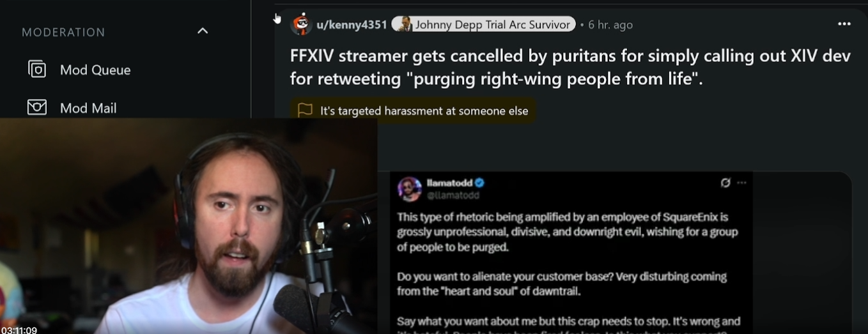Click the report flag icon
The image size is (868, 334).
click(x=306, y=110)
